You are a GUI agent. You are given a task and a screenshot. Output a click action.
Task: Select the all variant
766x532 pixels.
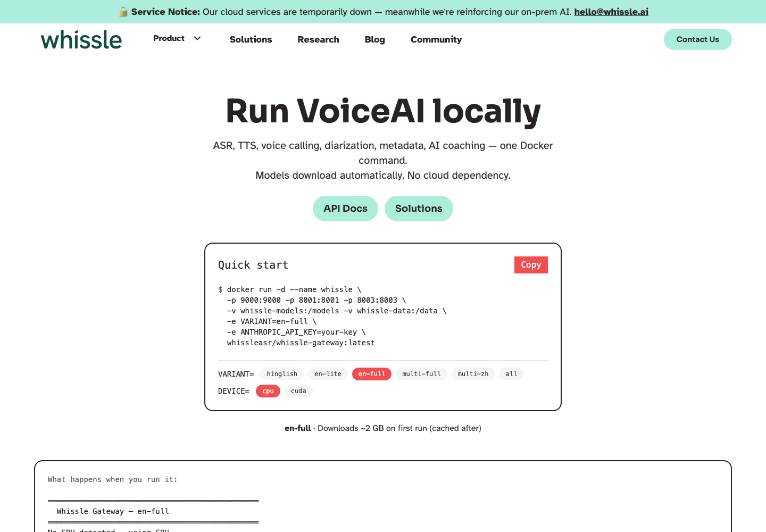tap(511, 374)
